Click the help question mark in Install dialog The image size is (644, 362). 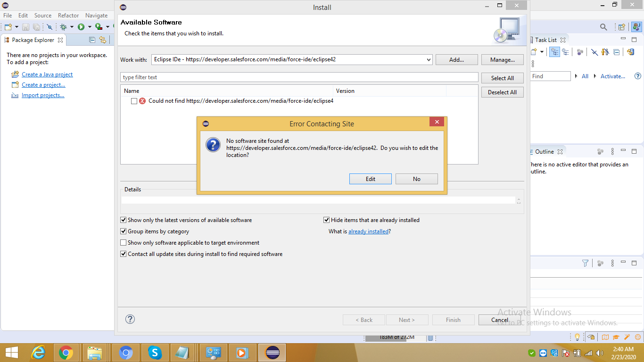point(130,319)
